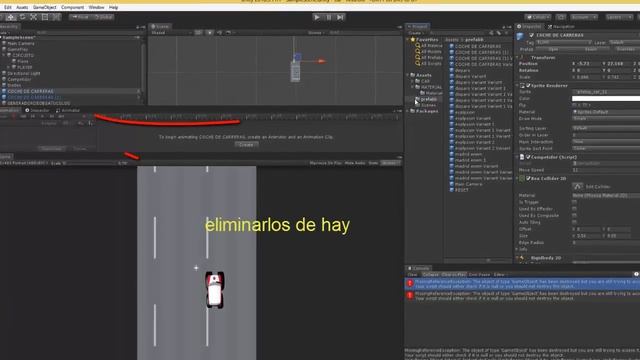The height and width of the screenshot is (360, 640).
Task: Select the RESET prefab asset
Action: [x=462, y=190]
